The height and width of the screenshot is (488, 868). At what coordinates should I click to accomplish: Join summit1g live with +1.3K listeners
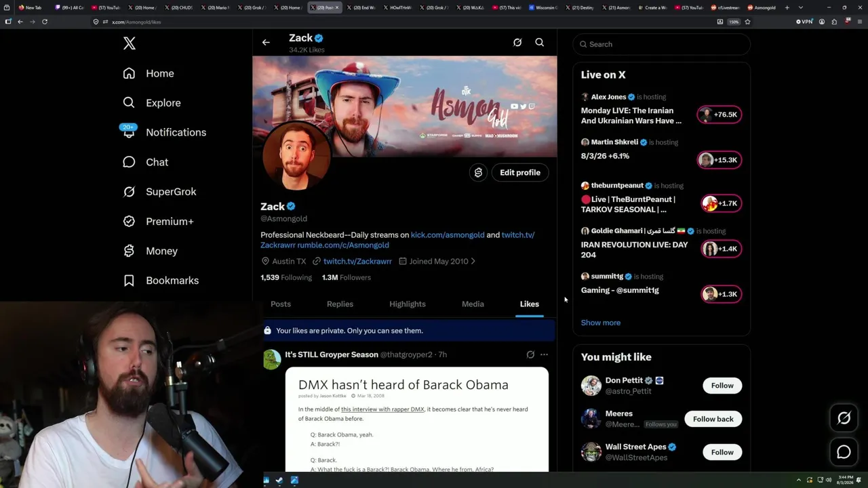[x=721, y=294]
